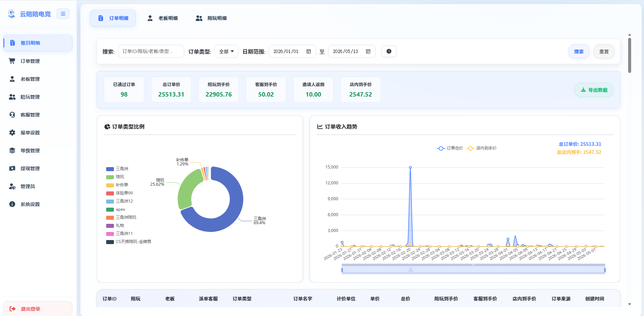
Task: Click the info icon for 系统设置
Action: point(12,204)
